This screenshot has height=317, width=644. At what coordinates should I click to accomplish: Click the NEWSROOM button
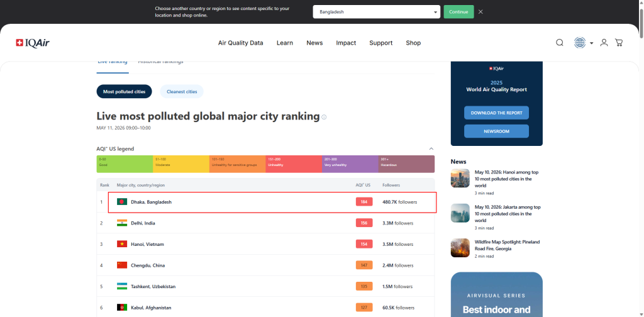pyautogui.click(x=497, y=131)
